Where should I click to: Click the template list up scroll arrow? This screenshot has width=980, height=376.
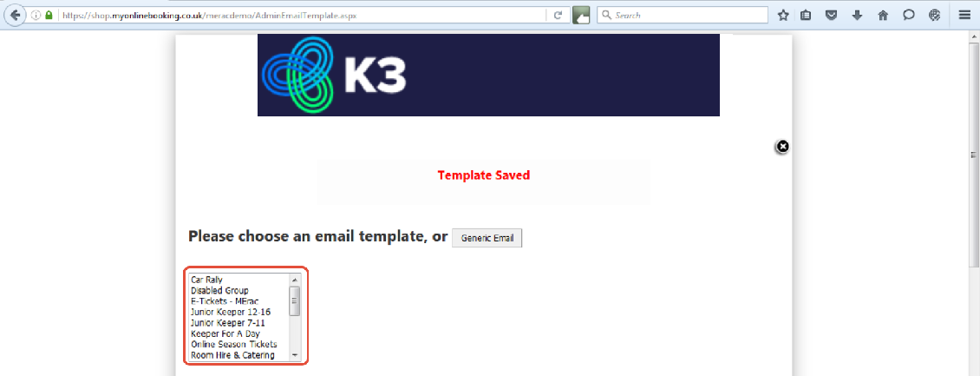294,279
